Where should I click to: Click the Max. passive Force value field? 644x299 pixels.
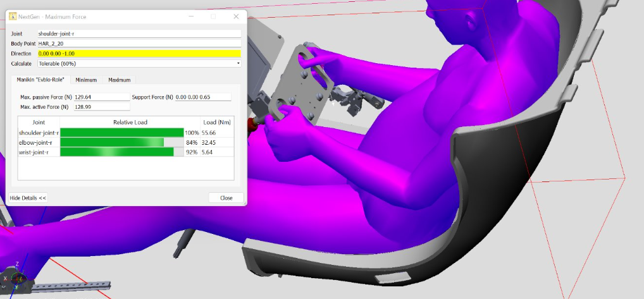[x=101, y=97]
